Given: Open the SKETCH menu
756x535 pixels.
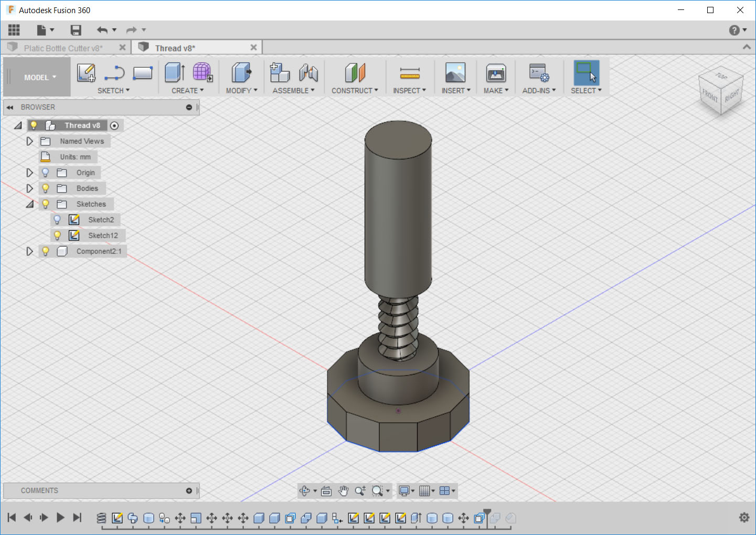Looking at the screenshot, I should click(x=113, y=91).
